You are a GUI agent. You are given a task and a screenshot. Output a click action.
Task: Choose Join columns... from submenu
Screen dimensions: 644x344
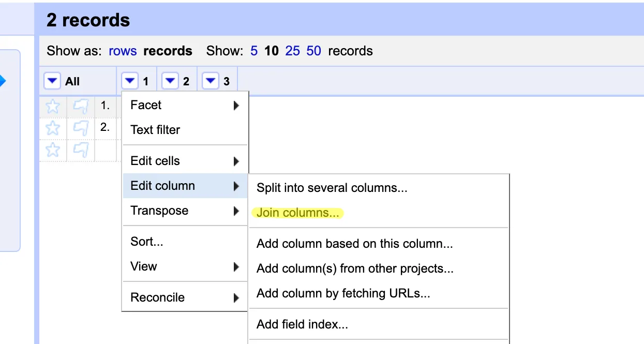[299, 213]
